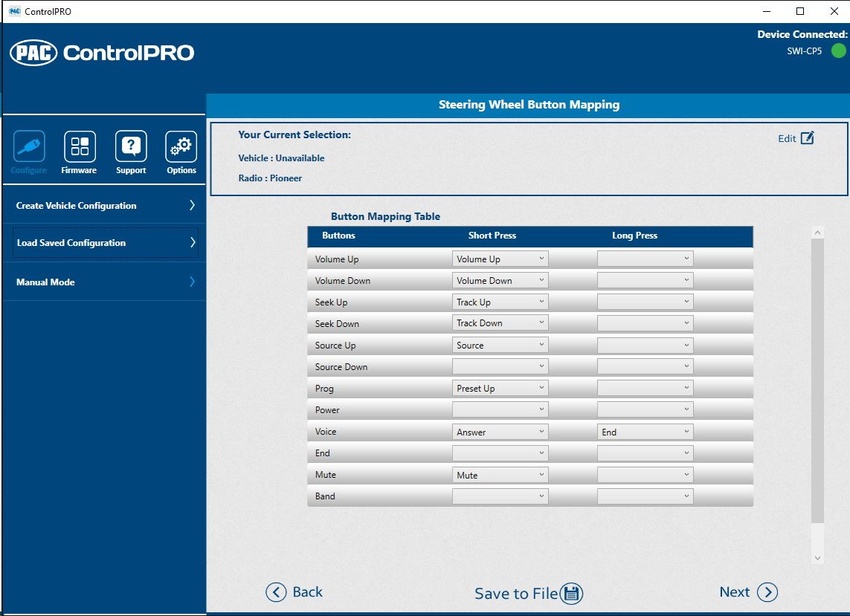Open Power short press dropdown
The width and height of the screenshot is (850, 616).
tap(500, 409)
